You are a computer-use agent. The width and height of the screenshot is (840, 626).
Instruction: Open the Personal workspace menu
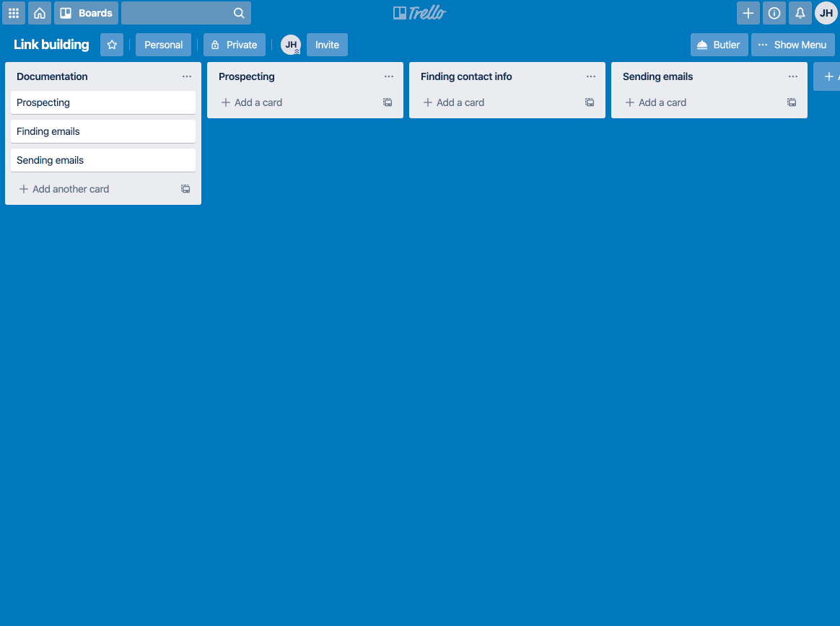point(163,45)
